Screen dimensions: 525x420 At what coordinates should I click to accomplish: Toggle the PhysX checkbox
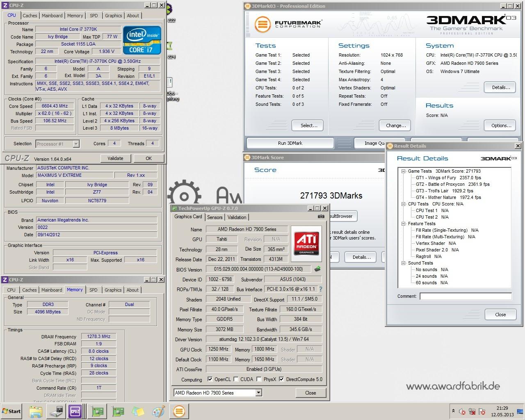tap(259, 379)
